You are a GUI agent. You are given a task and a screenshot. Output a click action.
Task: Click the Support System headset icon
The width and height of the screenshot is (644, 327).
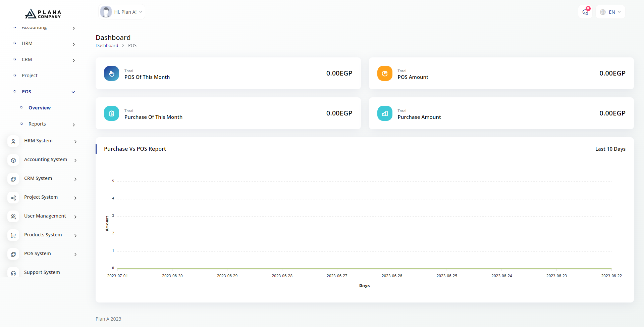tap(13, 273)
